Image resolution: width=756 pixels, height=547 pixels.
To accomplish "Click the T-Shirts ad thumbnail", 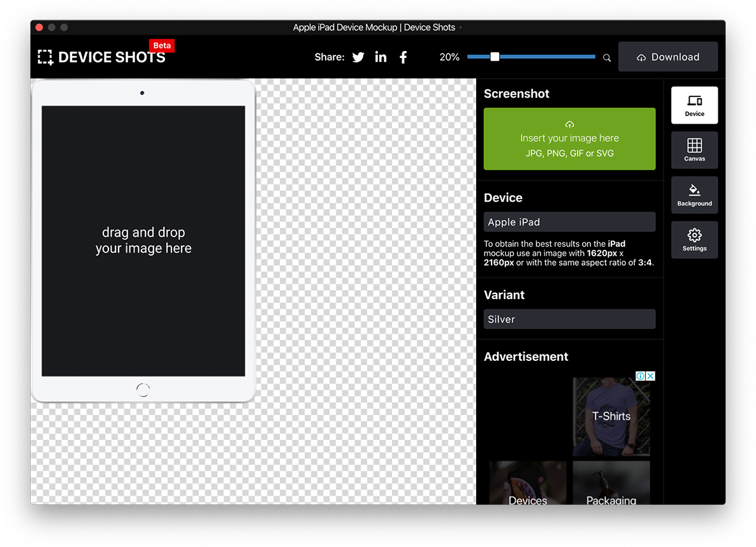I will coord(611,417).
